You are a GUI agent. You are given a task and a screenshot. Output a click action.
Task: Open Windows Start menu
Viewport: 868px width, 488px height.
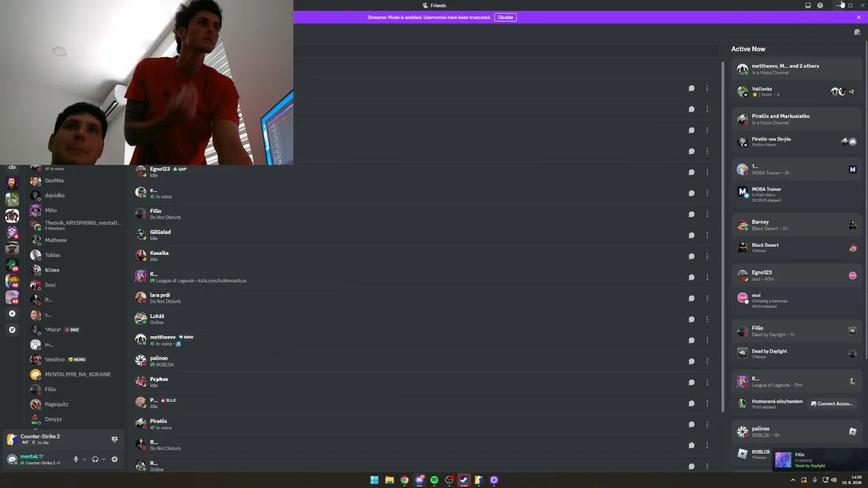tap(374, 480)
